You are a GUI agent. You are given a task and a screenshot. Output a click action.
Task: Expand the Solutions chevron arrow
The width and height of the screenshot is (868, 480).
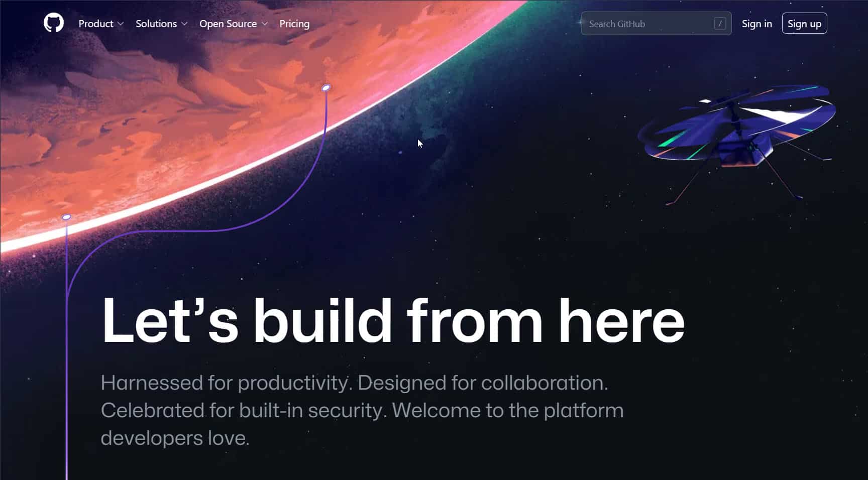pos(184,24)
